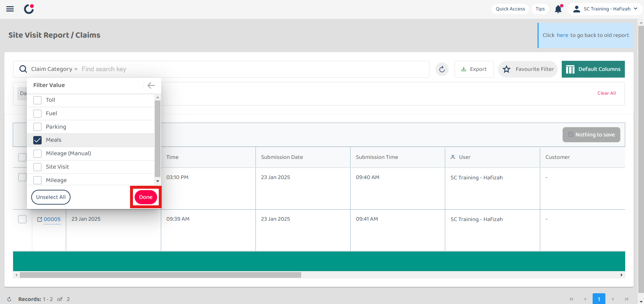Check the Toll filter option
Screen dimensions: 644x304
tap(38, 100)
